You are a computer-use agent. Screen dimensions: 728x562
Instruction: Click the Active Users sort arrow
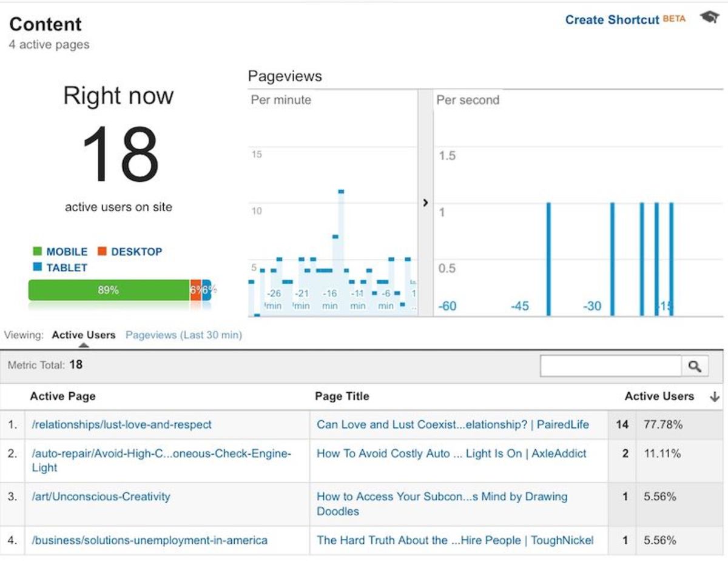pos(714,396)
